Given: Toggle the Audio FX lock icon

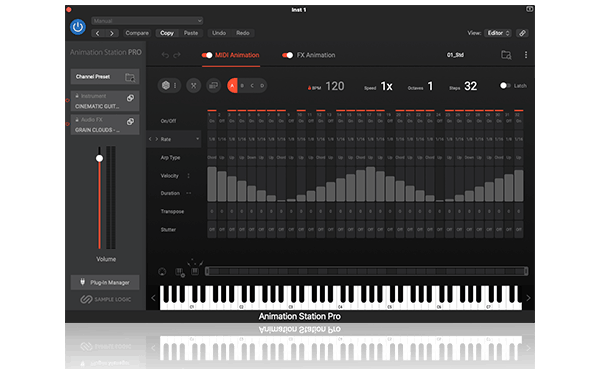Looking at the screenshot, I should point(77,120).
